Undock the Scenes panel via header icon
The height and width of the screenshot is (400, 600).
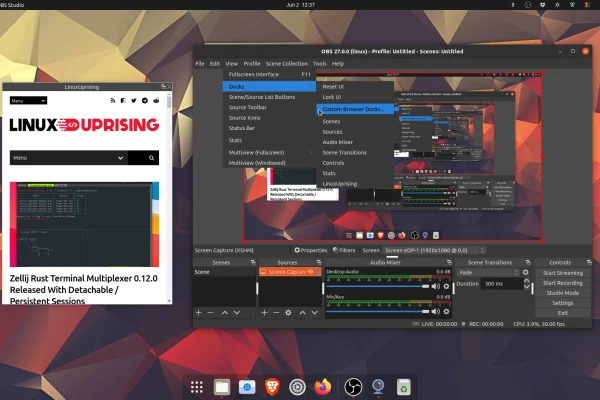[x=253, y=263]
